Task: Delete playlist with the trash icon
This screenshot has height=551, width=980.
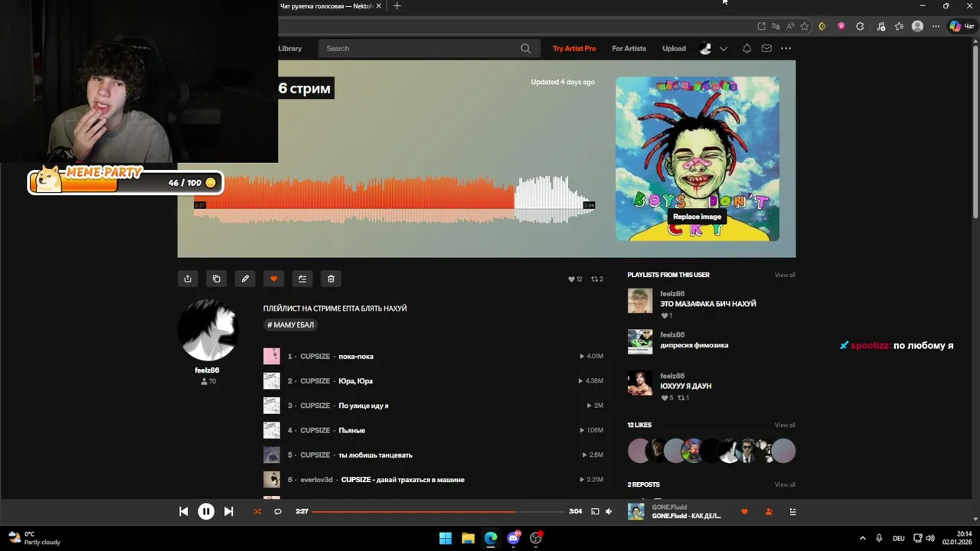Action: point(331,279)
